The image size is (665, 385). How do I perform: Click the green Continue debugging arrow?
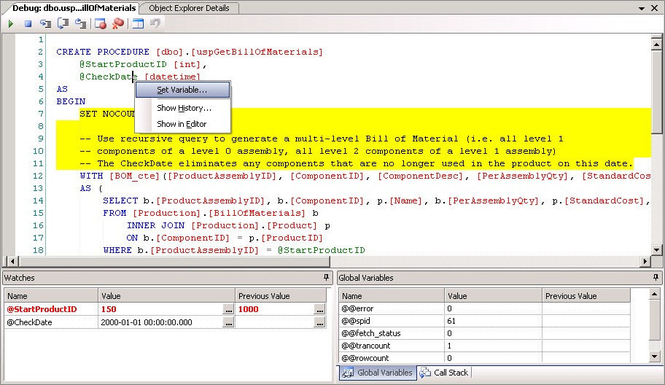[11, 24]
